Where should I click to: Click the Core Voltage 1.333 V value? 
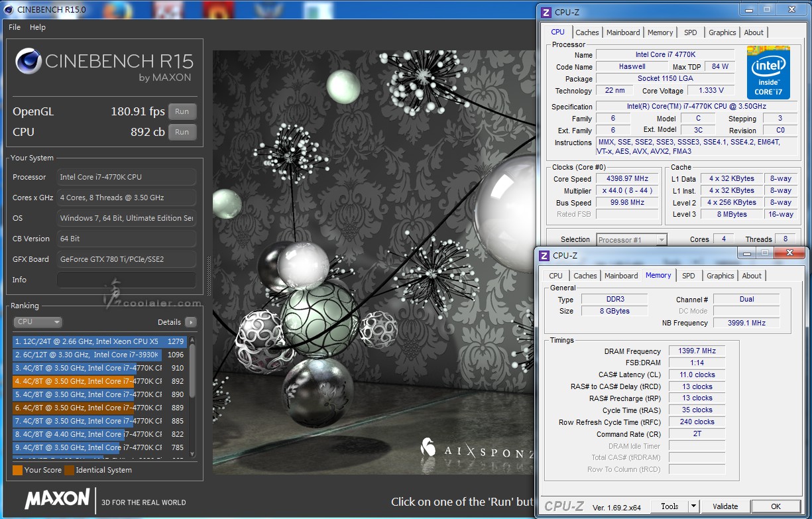tap(711, 91)
